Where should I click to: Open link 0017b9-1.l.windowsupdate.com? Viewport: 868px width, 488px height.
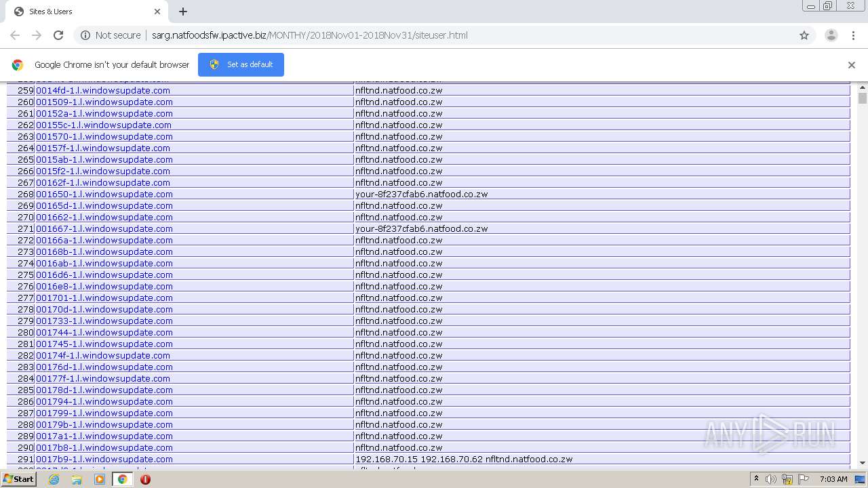pos(104,459)
